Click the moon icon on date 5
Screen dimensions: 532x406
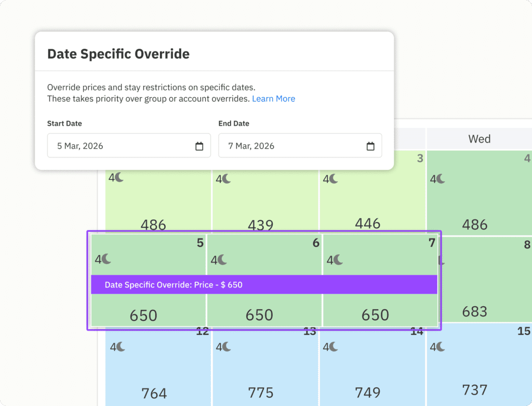(x=107, y=259)
